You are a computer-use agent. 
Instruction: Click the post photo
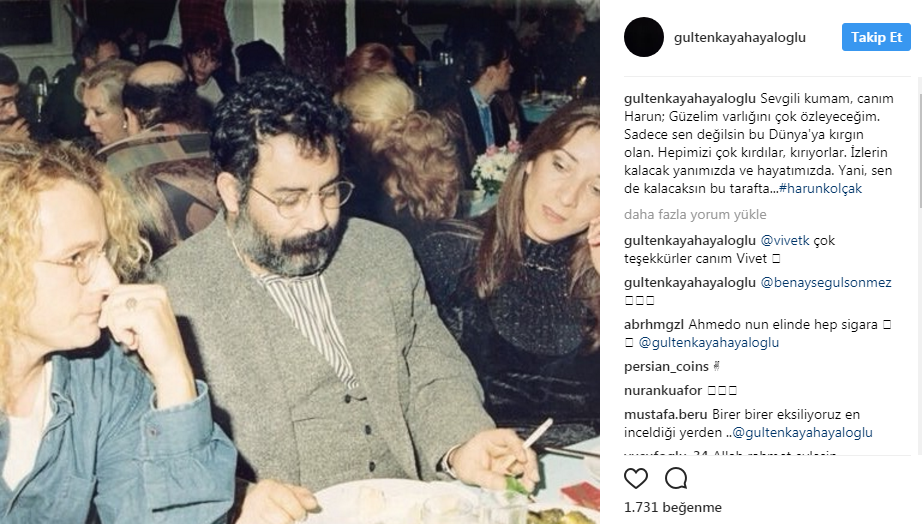point(300,262)
